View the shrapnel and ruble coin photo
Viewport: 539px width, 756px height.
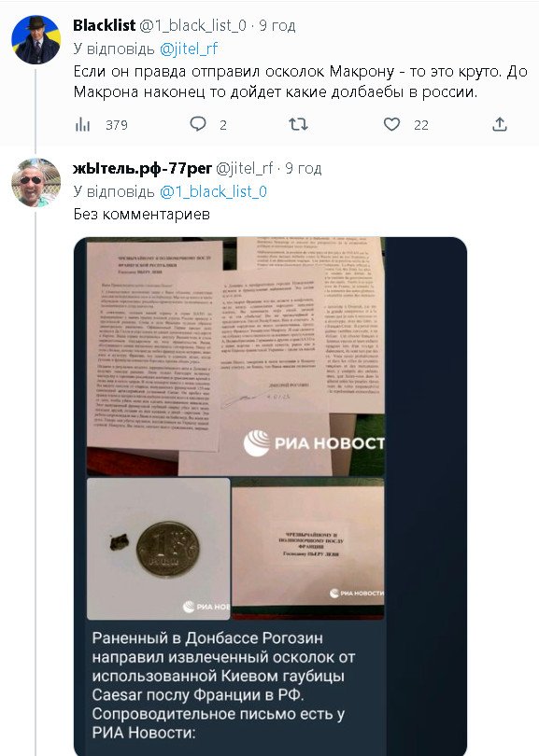(x=158, y=549)
